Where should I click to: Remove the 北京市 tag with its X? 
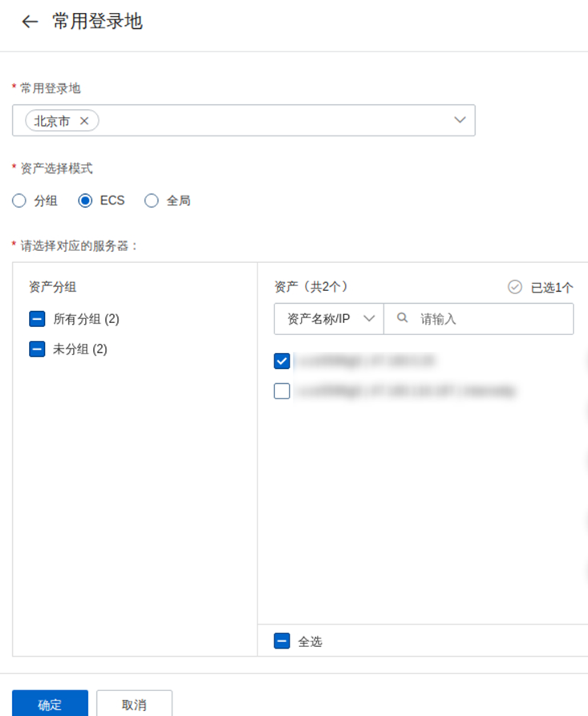[84, 121]
